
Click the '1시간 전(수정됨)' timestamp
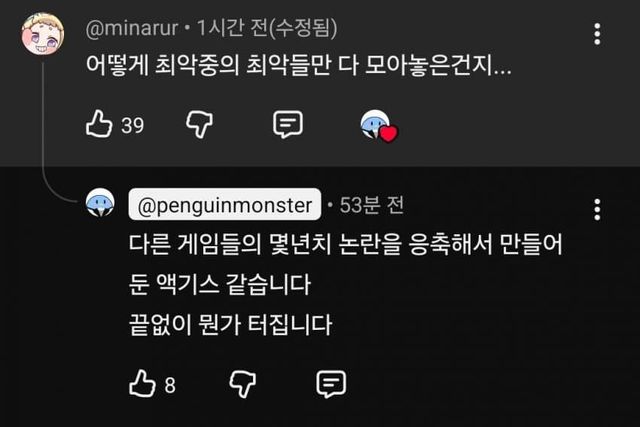click(267, 29)
